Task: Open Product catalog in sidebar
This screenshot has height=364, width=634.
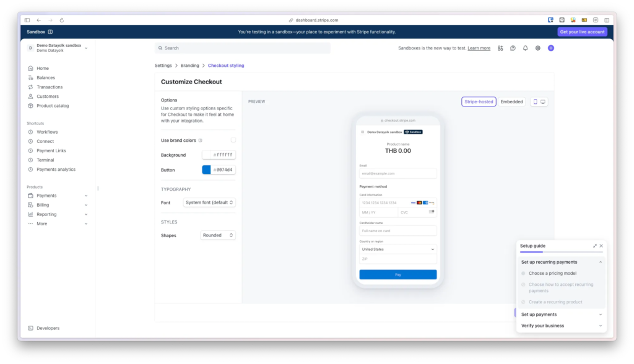Action: click(x=53, y=106)
